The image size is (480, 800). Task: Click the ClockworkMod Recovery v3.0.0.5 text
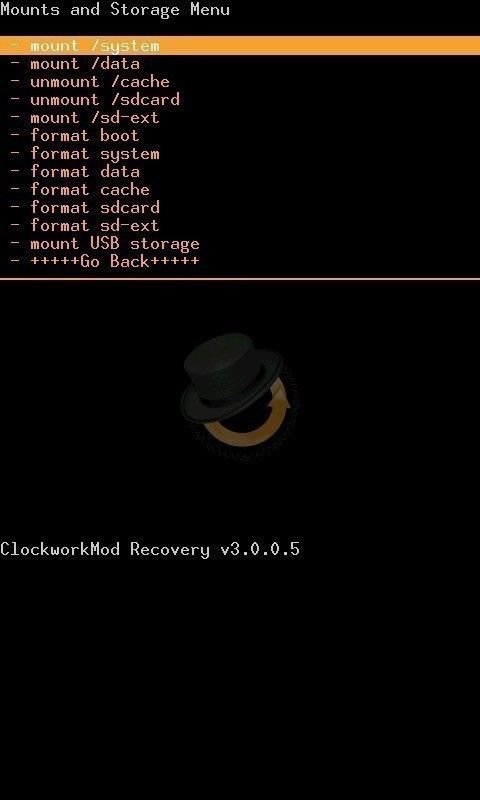click(150, 549)
